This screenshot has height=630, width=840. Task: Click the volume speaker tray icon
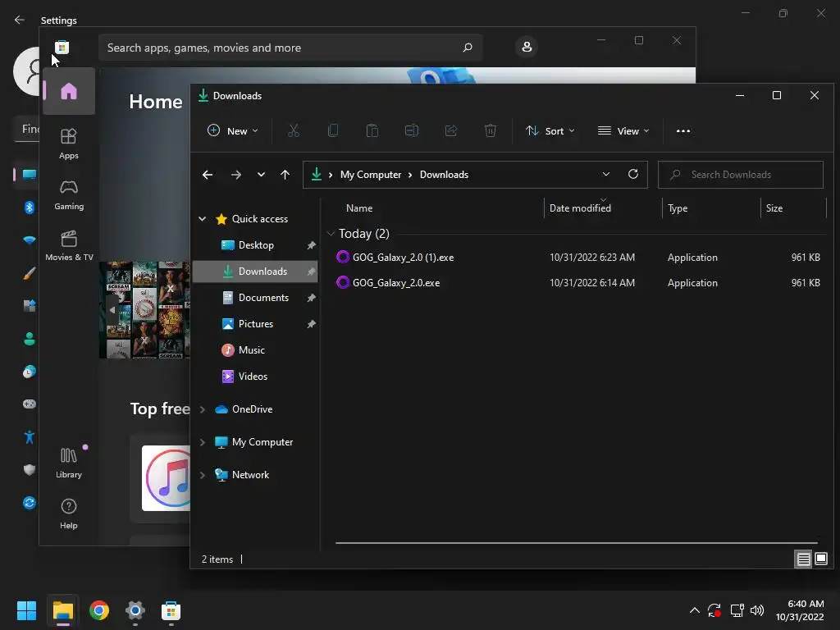(757, 610)
